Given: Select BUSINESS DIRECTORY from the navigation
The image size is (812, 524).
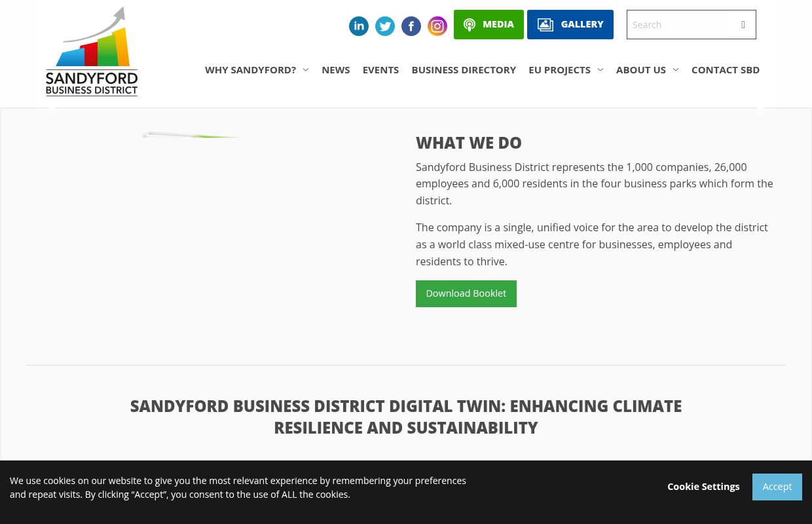Looking at the screenshot, I should pos(464,69).
